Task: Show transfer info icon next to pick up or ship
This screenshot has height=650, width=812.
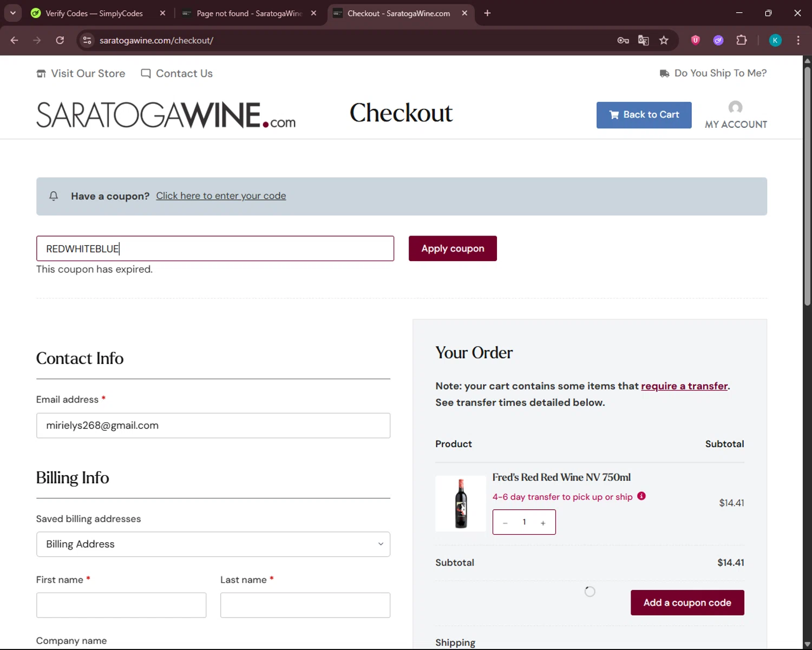Action: coord(641,496)
